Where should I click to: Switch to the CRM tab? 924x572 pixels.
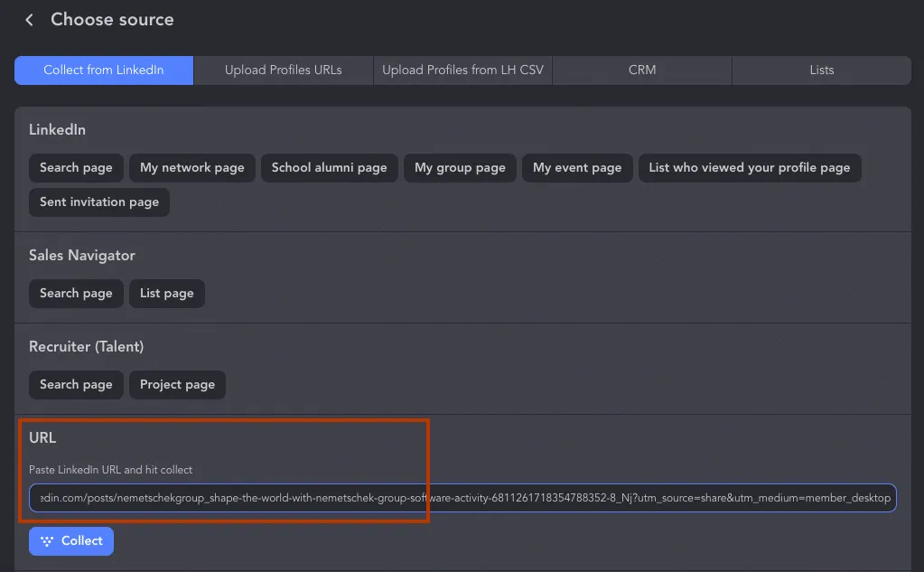click(x=642, y=70)
